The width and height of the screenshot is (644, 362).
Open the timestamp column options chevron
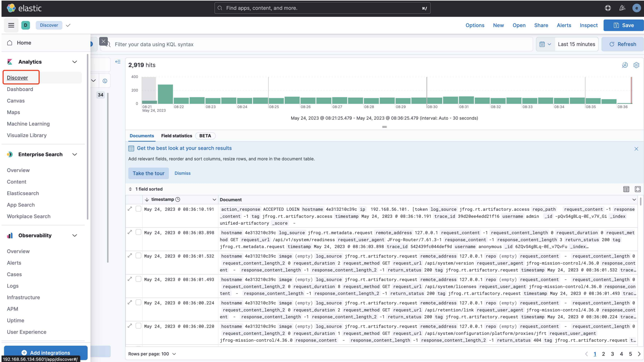tap(214, 200)
